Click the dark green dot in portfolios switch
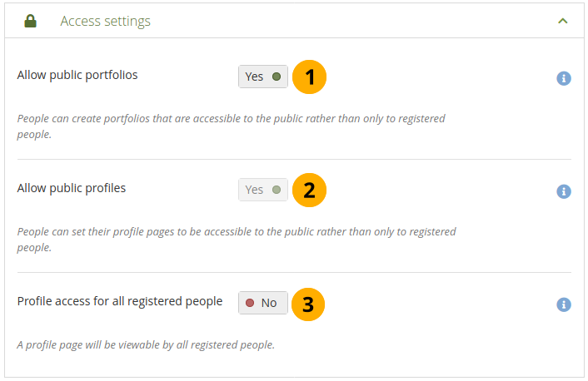 tap(277, 77)
